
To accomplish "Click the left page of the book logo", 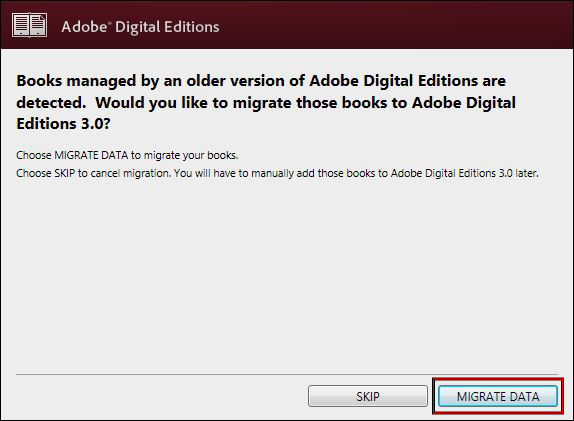I will (x=20, y=25).
